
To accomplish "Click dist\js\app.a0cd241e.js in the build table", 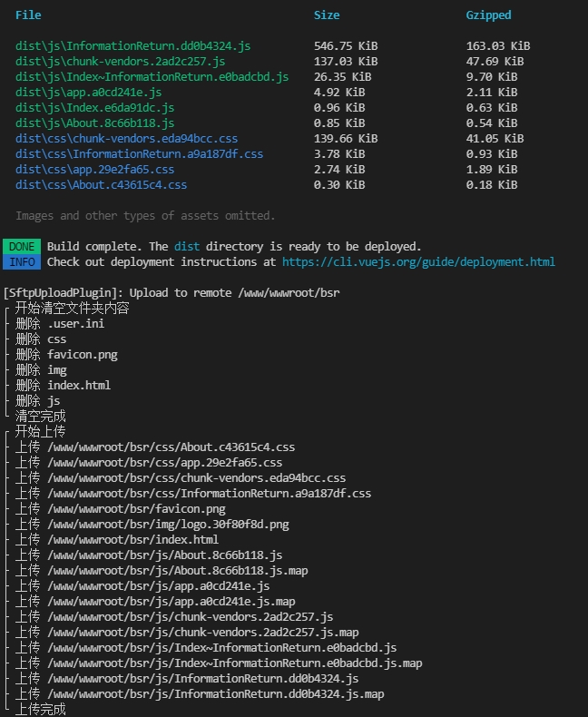I will point(88,92).
